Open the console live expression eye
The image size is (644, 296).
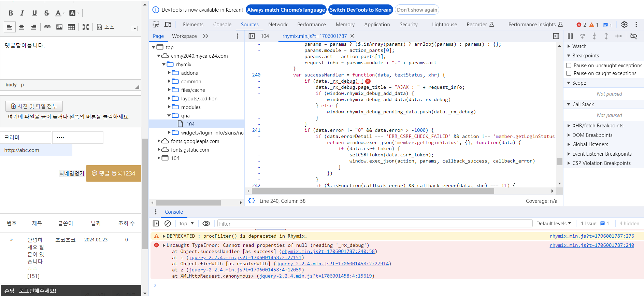(206, 224)
